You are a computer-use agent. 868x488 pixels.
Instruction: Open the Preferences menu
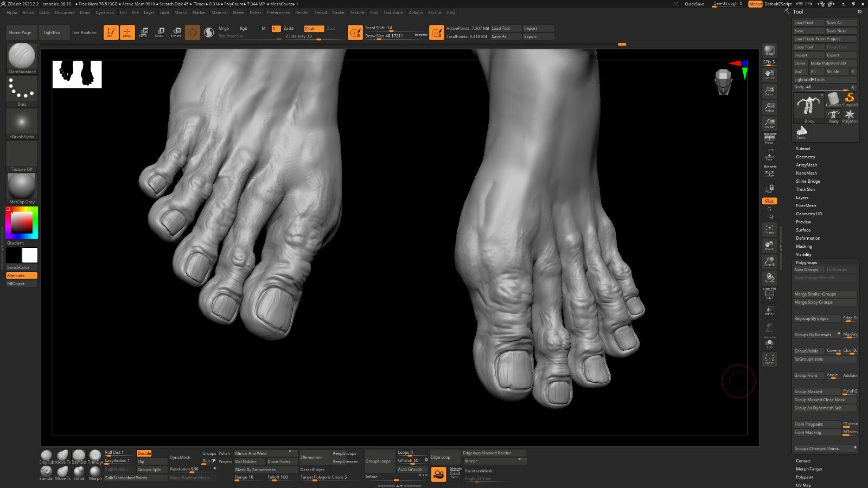278,12
